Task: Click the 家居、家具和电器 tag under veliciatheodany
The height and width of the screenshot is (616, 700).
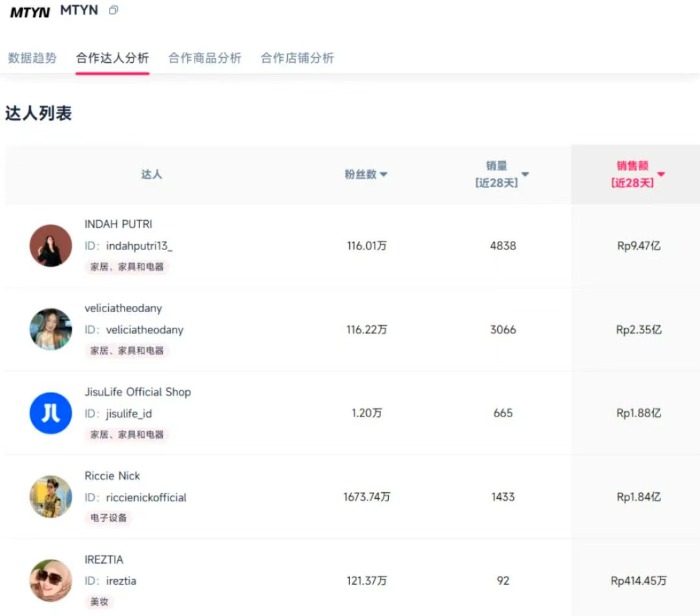Action: [126, 350]
